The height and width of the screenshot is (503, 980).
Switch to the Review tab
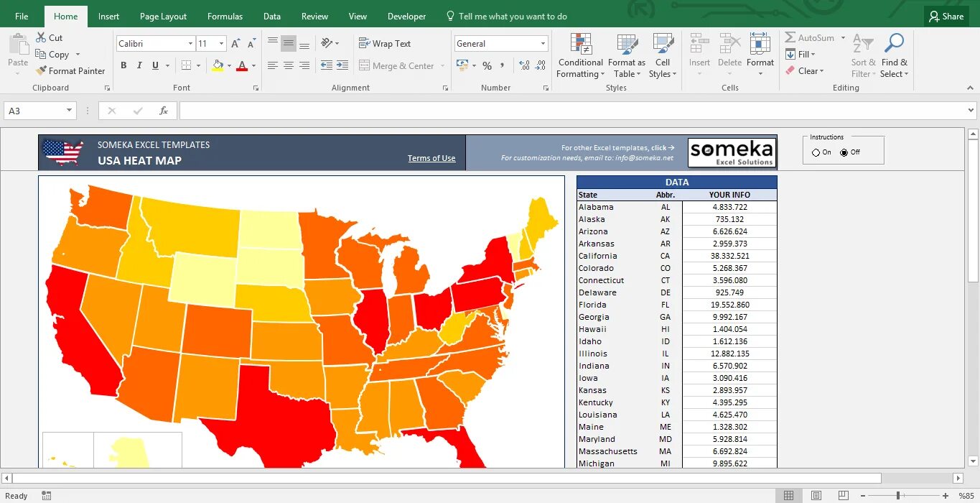(x=314, y=16)
